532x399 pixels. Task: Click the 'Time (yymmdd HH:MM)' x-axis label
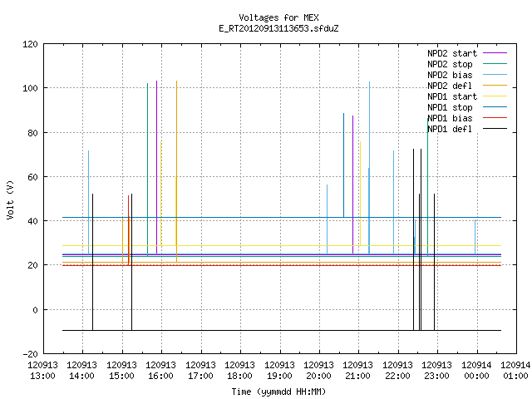(x=278, y=392)
